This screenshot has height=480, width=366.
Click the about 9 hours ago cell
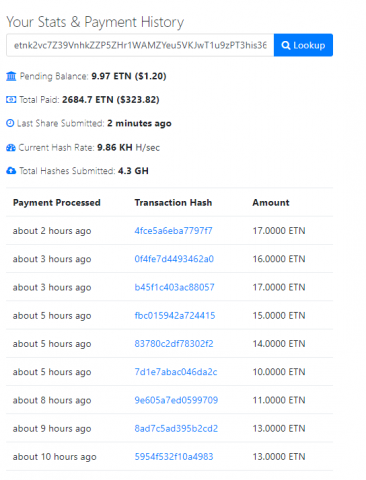click(52, 429)
